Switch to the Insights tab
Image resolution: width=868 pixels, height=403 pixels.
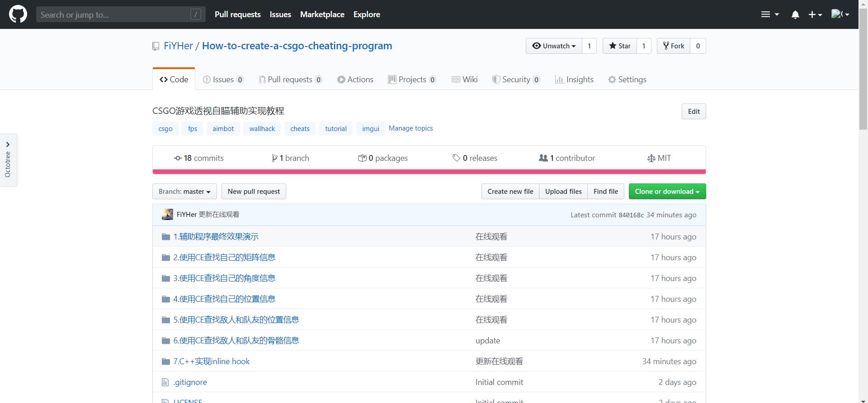tap(574, 80)
